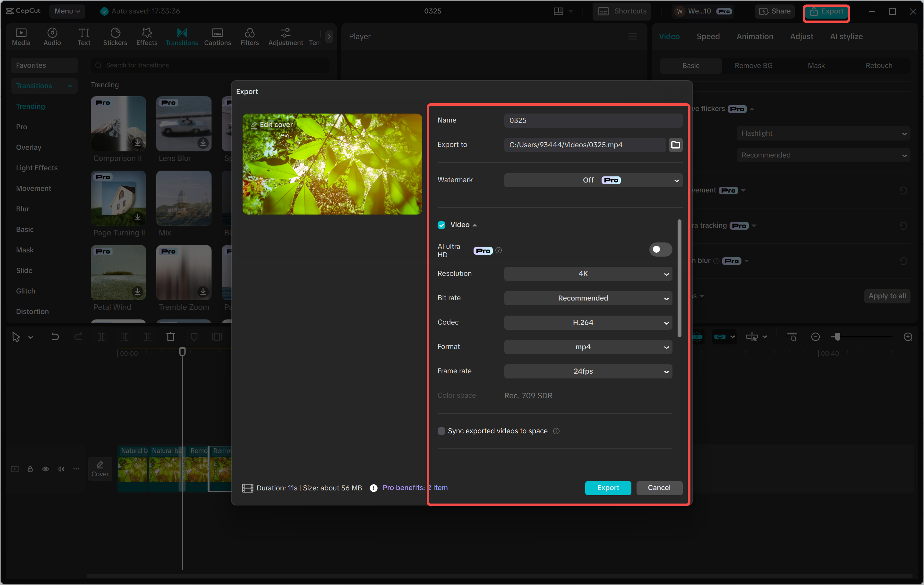Switch to the Speed tab

pyautogui.click(x=708, y=36)
